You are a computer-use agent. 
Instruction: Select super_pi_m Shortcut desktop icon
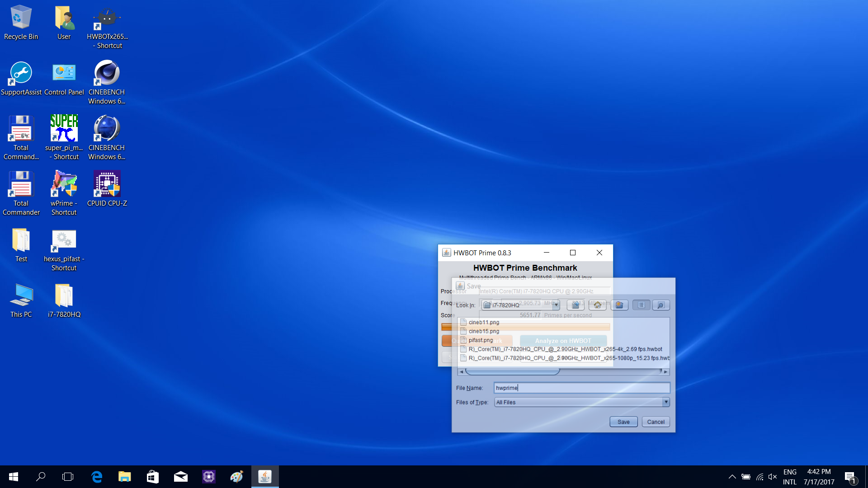click(x=64, y=138)
